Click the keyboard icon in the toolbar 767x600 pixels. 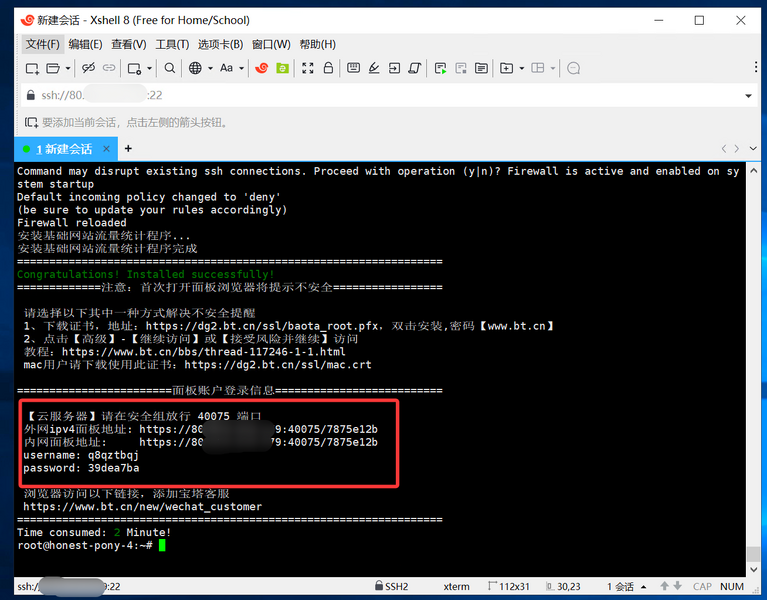click(352, 68)
